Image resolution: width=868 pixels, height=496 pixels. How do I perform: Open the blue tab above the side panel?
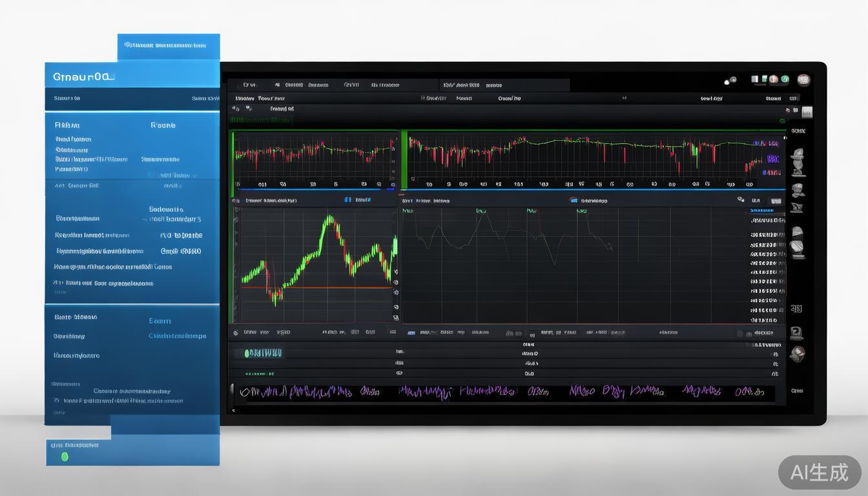[x=168, y=46]
